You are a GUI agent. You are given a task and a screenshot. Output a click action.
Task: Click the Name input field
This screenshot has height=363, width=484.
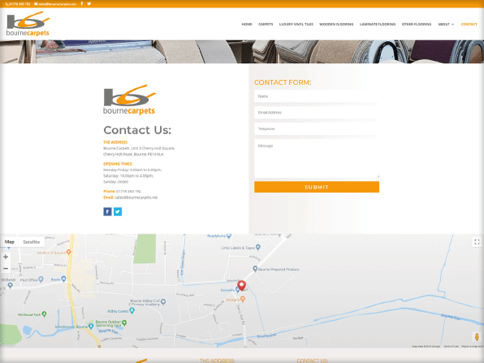pos(316,96)
